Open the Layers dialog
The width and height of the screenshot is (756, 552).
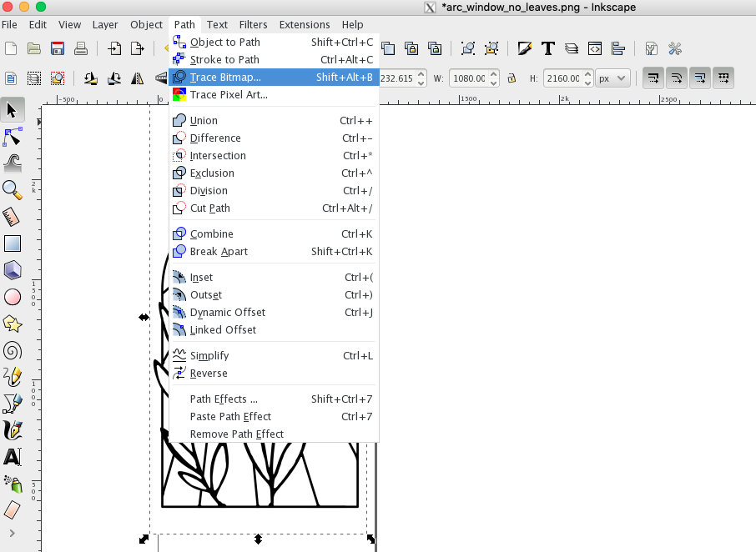coord(573,48)
